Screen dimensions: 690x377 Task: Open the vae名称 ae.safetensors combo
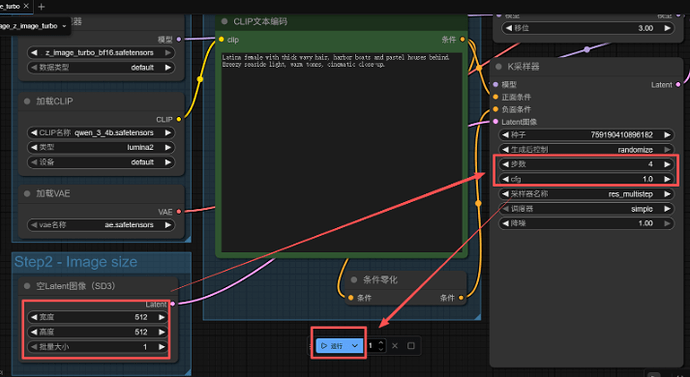click(101, 225)
